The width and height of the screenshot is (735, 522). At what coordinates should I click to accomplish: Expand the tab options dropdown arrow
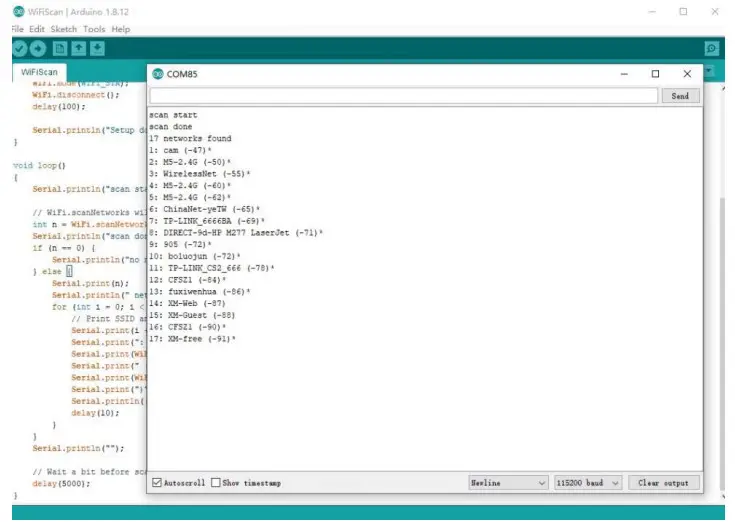point(709,72)
